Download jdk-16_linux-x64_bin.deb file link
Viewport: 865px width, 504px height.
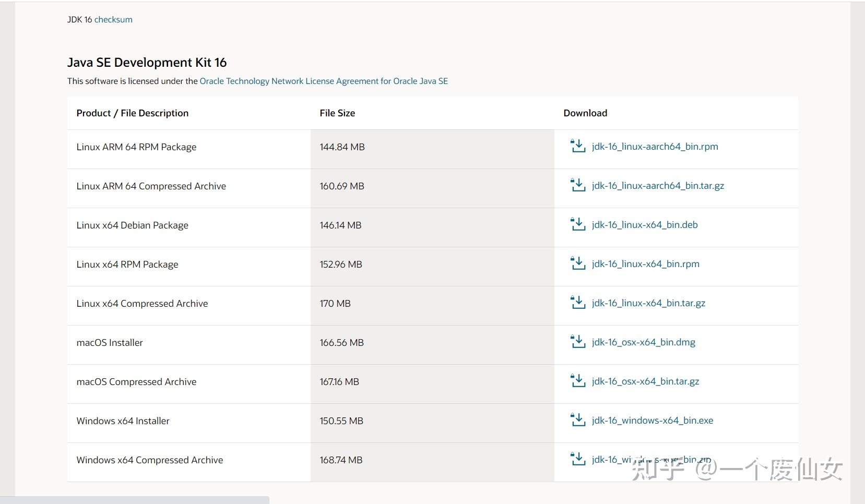coord(645,225)
